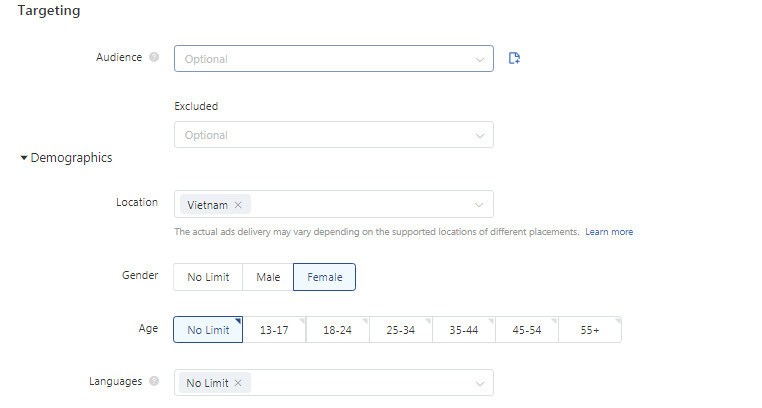Toggle the 45-54 age bracket
Image resolution: width=762 pixels, height=408 pixels.
(x=527, y=330)
